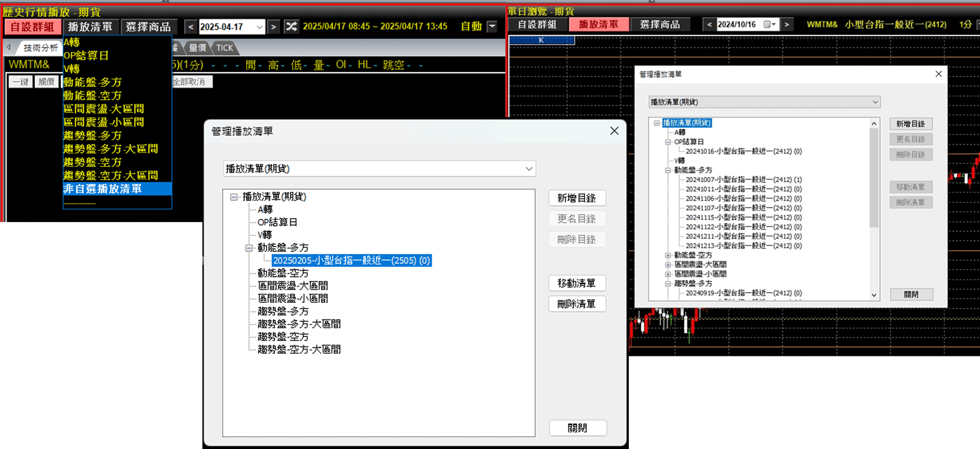Select 20241016-小型台指一般近一(2412) (0) entry
The width and height of the screenshot is (980, 449).
coord(743,151)
